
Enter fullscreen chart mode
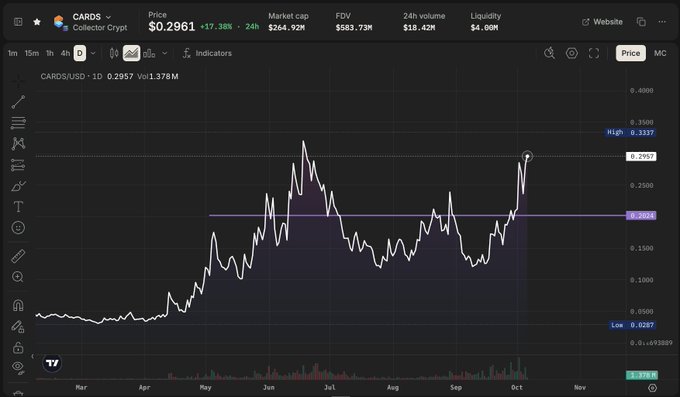[x=594, y=53]
